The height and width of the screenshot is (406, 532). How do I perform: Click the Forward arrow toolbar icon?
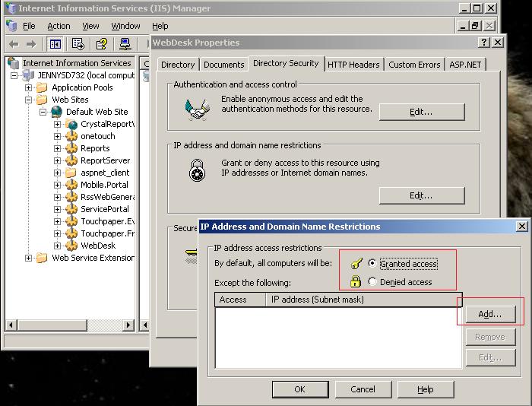point(31,45)
